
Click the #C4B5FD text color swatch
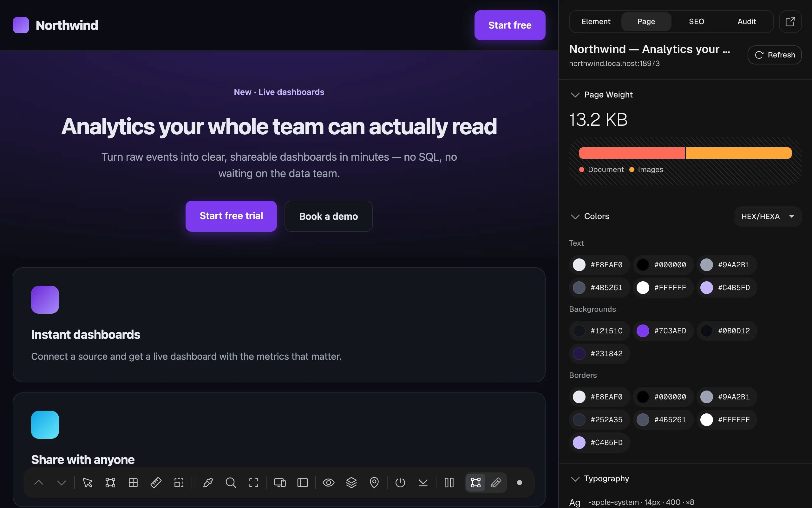(727, 288)
